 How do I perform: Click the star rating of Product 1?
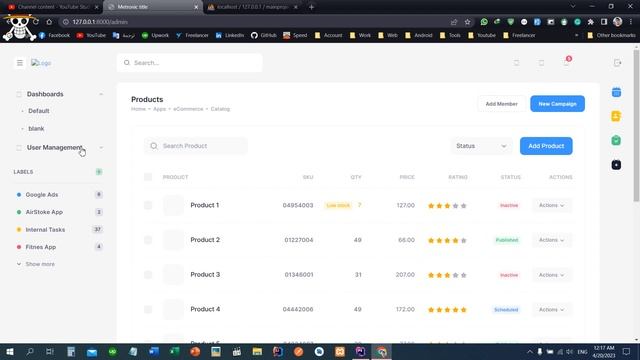pos(447,206)
